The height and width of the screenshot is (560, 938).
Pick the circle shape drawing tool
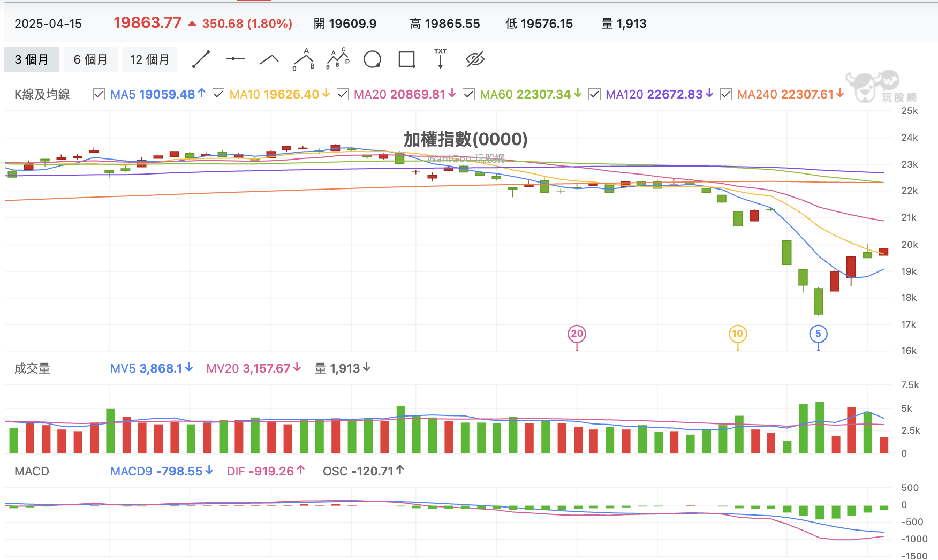tap(372, 59)
